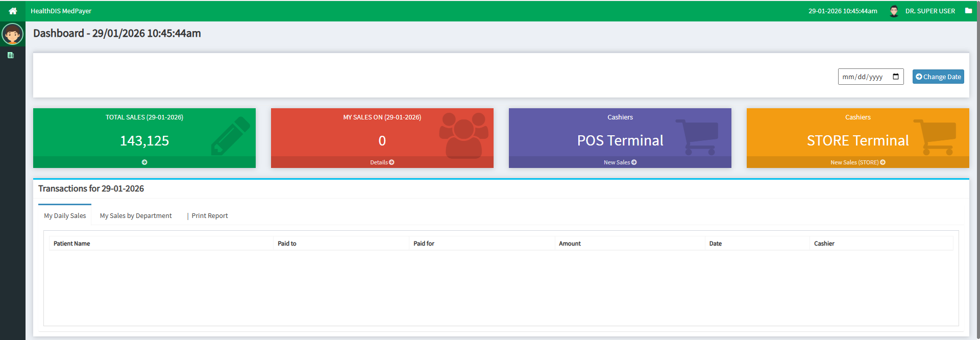This screenshot has height=340, width=980.
Task: Click the shopping cart on POS Terminal card
Action: [697, 137]
